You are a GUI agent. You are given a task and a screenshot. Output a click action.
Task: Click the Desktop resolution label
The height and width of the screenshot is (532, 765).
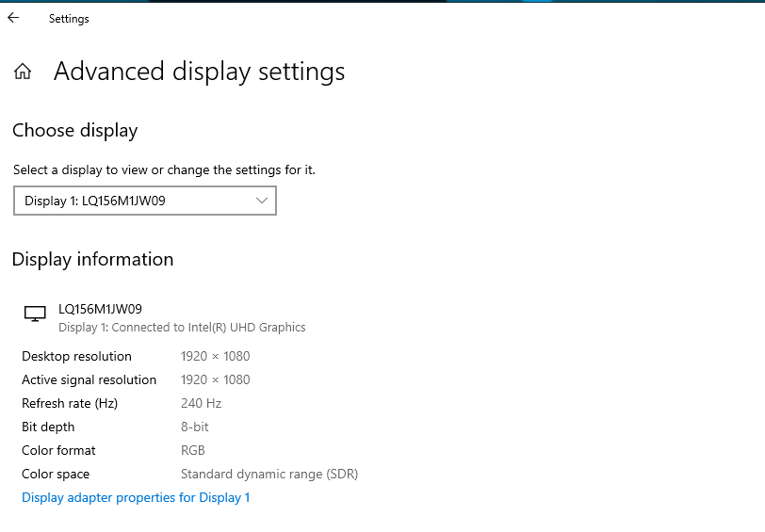[x=76, y=356]
